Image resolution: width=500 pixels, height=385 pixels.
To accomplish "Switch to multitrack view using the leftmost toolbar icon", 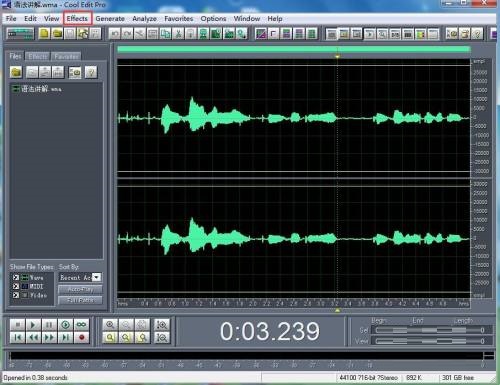I will click(21, 34).
